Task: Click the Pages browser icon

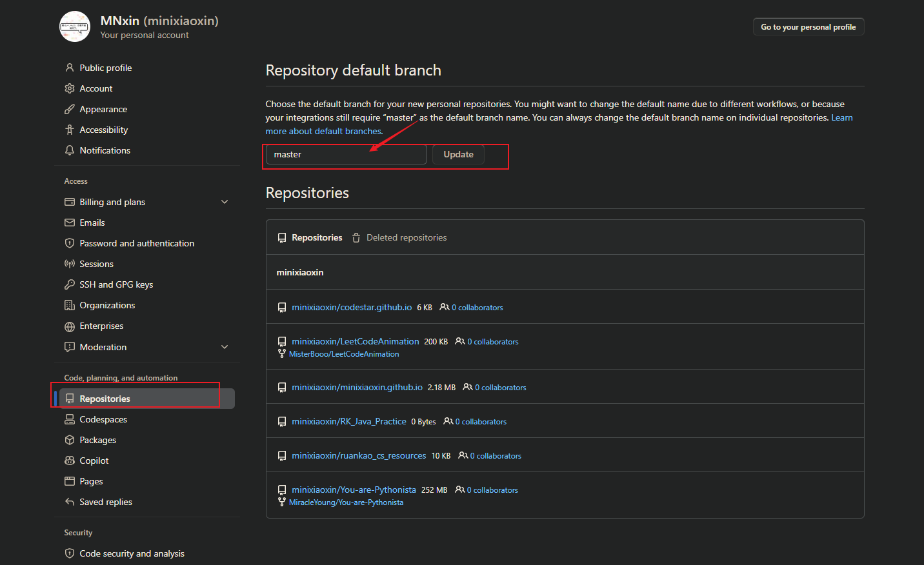Action: (70, 481)
